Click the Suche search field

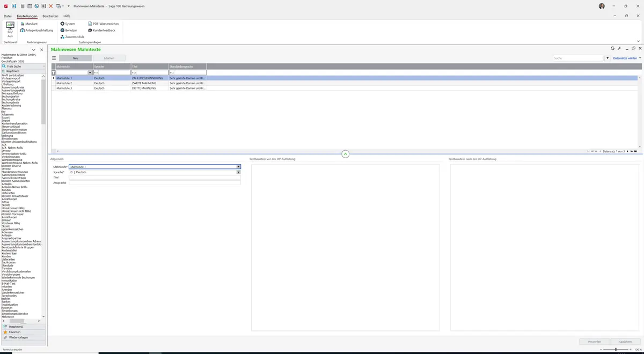[579, 58]
